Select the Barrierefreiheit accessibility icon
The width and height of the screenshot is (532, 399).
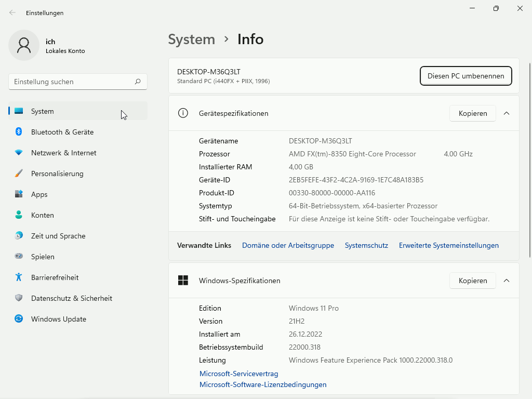(19, 277)
